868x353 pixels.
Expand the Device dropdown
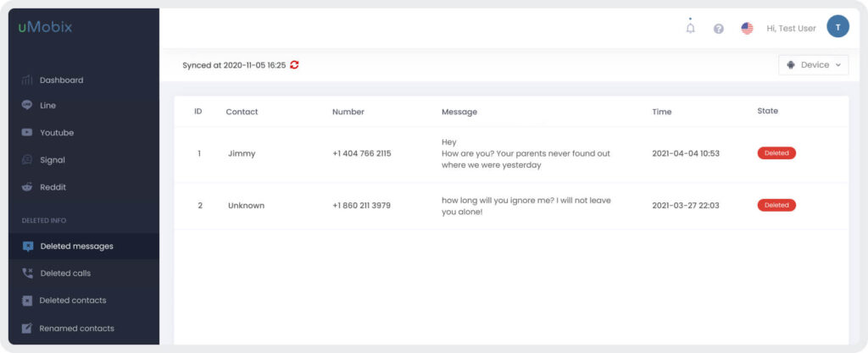tap(813, 64)
